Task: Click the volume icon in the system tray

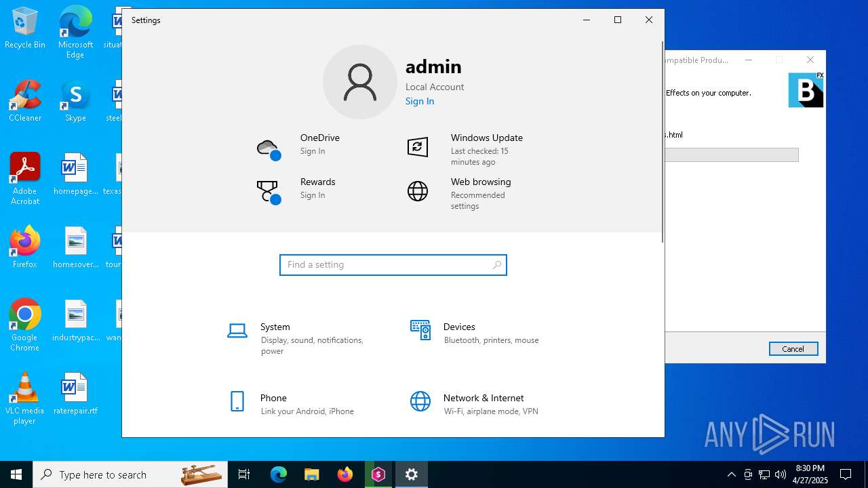Action: pos(781,474)
